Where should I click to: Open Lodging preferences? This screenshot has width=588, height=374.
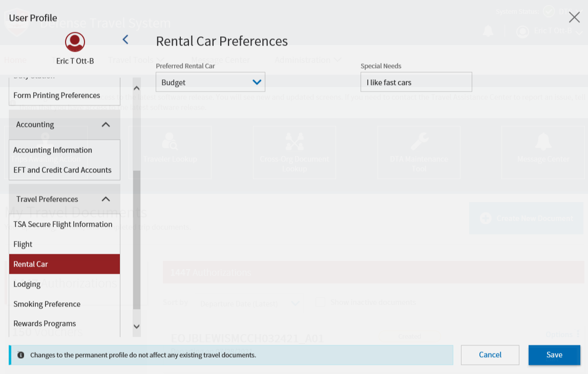point(27,284)
